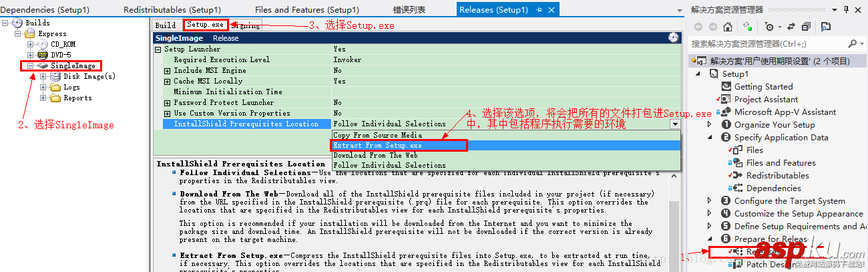Click the Files and Features icon

[738, 162]
